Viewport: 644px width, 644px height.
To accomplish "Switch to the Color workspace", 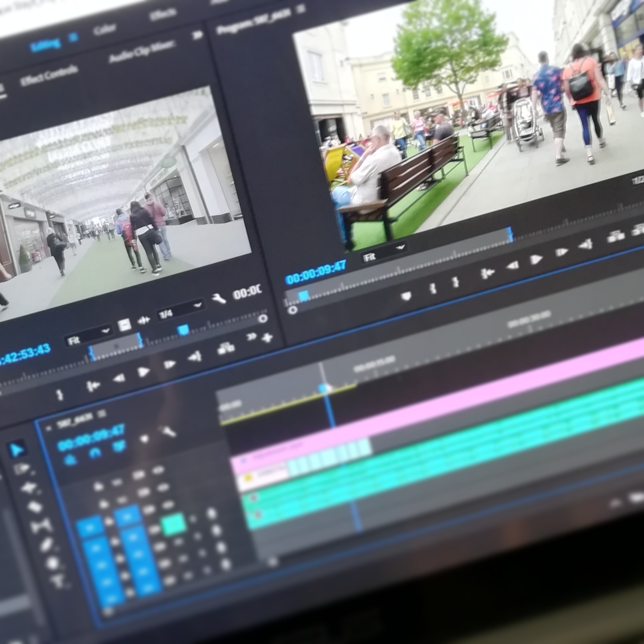I will coord(105,29).
